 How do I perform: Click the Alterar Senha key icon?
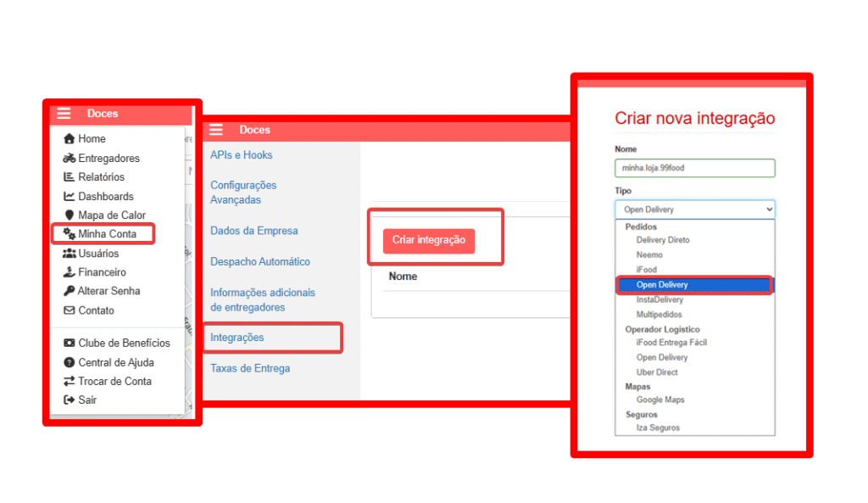pos(70,291)
